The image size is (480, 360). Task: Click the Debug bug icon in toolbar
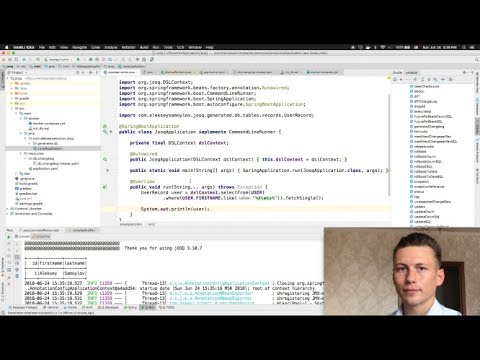(90, 59)
